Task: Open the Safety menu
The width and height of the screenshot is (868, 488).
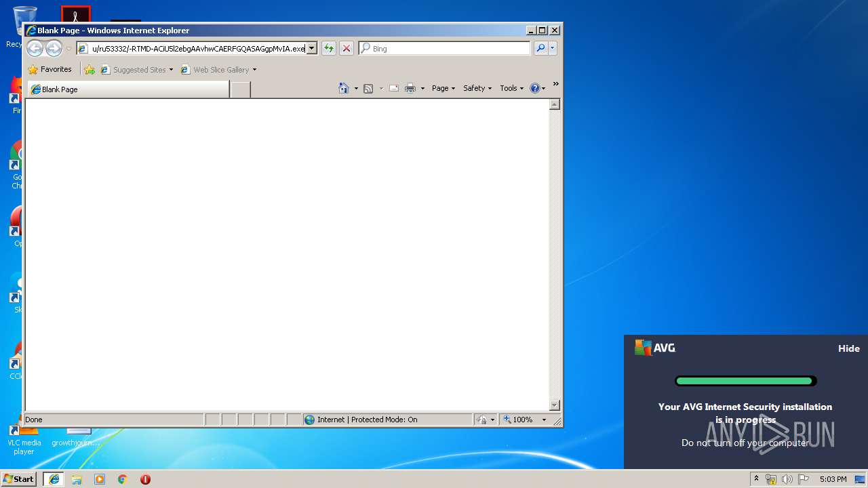Action: pos(477,88)
